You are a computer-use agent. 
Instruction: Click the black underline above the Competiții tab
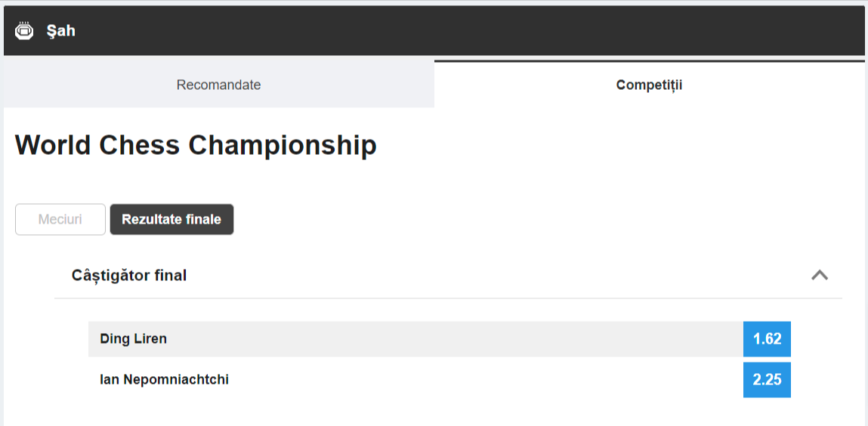[650, 61]
